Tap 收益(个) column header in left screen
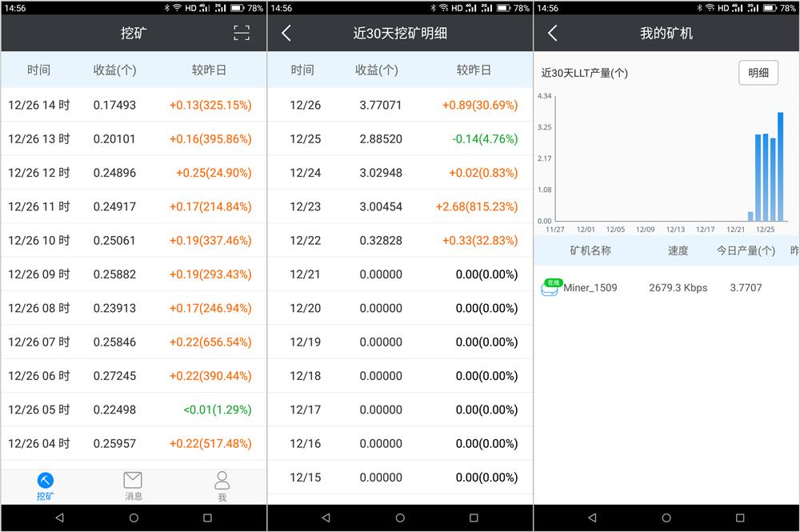Screen dimensions: 800x532 pyautogui.click(x=114, y=70)
